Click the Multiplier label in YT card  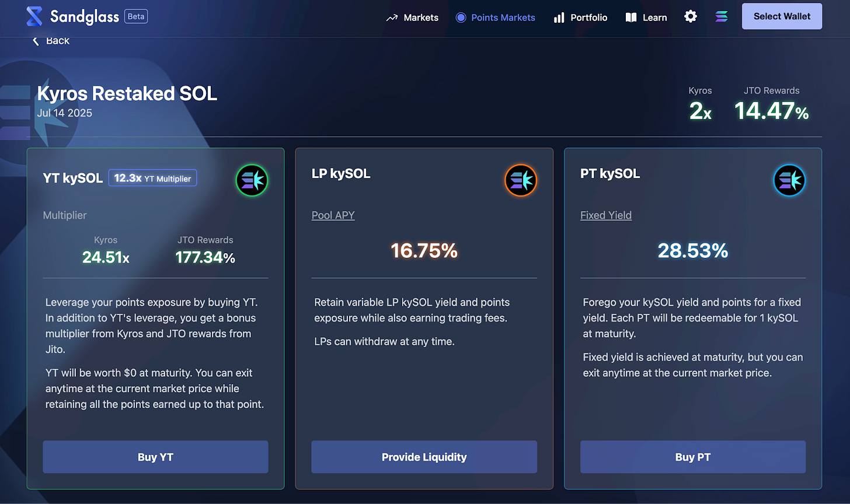(65, 215)
